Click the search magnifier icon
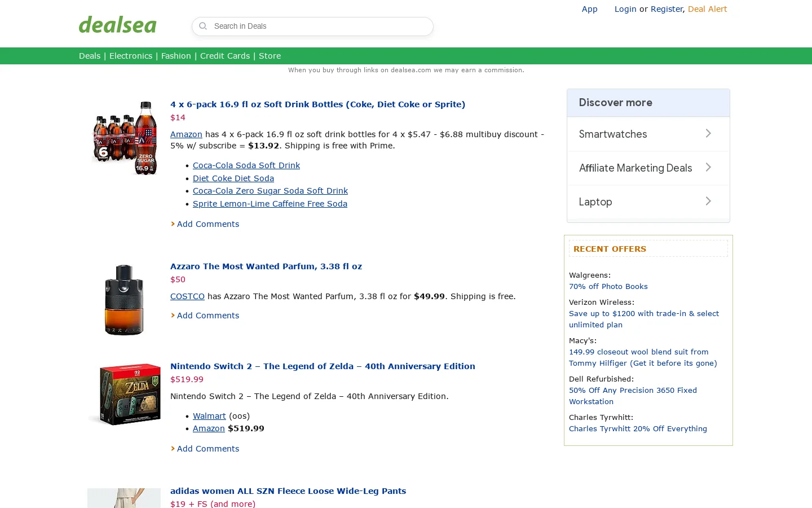812x508 pixels. click(203, 26)
